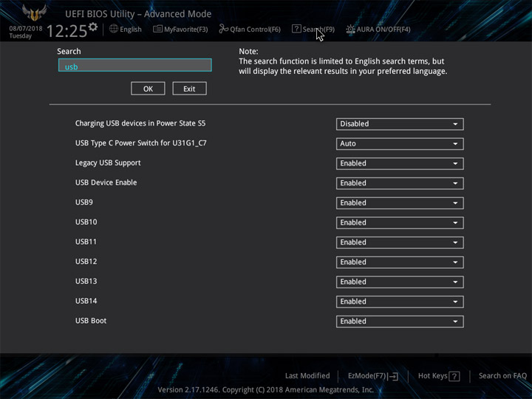Click the globe language icon
Viewport: 532px width, 399px height.
point(114,29)
